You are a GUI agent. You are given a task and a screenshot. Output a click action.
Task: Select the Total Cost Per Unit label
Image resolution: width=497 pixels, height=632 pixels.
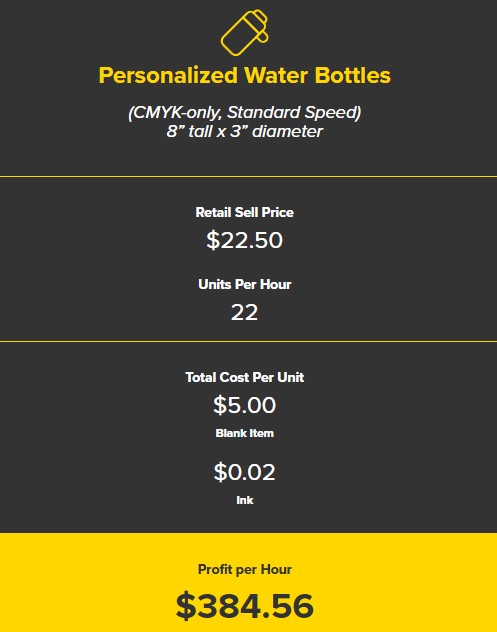[245, 377]
